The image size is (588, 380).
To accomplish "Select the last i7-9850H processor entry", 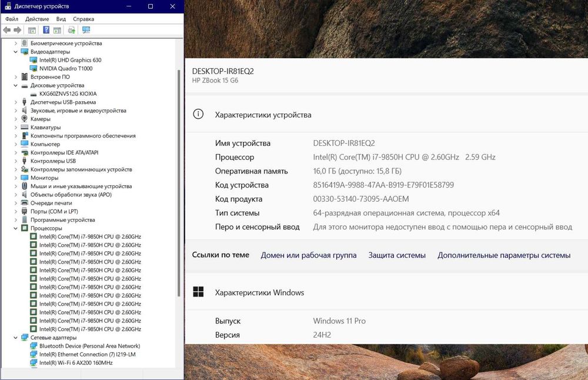I will point(90,329).
